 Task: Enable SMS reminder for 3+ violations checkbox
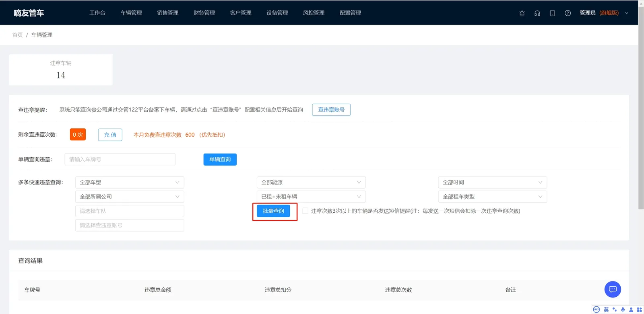[305, 211]
